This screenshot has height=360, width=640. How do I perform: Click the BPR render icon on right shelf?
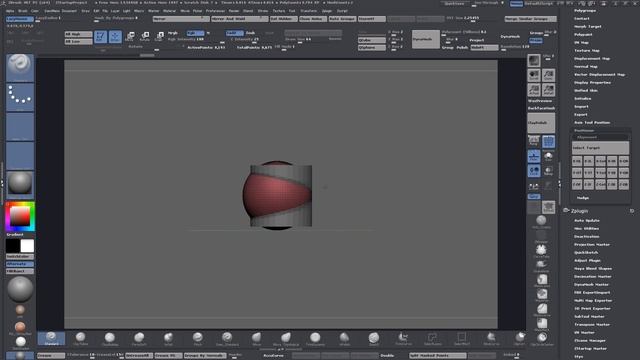point(534,60)
